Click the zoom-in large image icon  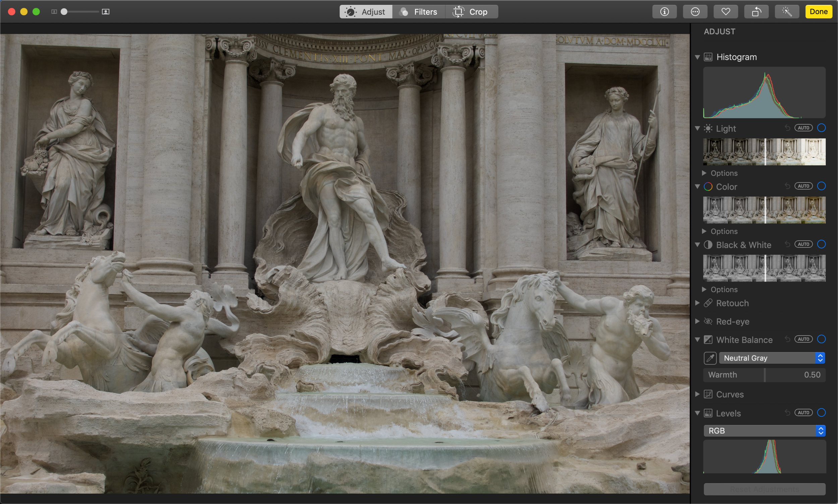click(106, 12)
